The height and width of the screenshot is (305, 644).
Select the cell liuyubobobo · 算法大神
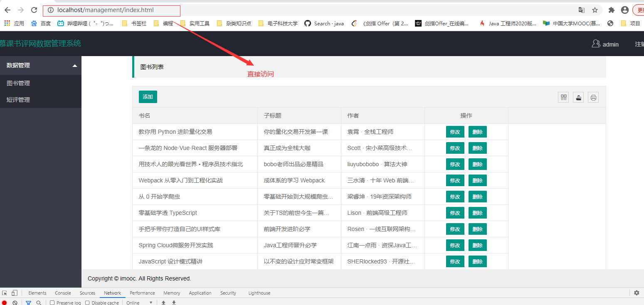point(383,164)
